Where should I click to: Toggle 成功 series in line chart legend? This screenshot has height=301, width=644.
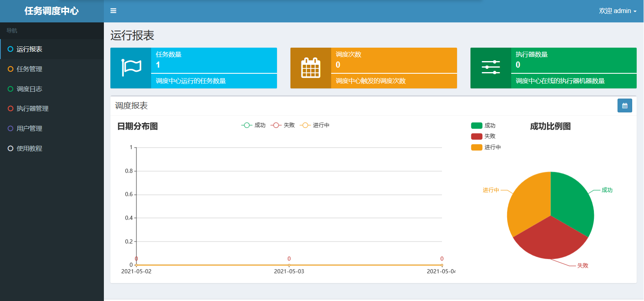(253, 125)
